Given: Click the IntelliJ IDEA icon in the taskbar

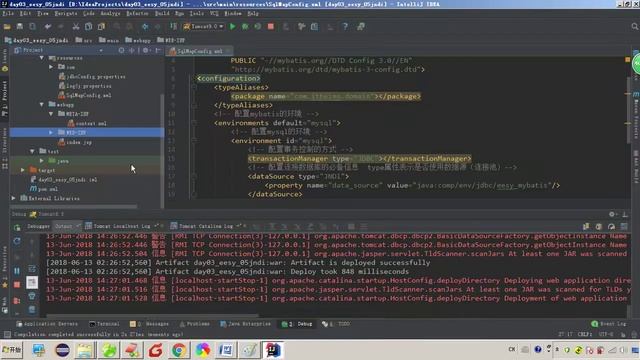Looking at the screenshot, I should coord(273,350).
